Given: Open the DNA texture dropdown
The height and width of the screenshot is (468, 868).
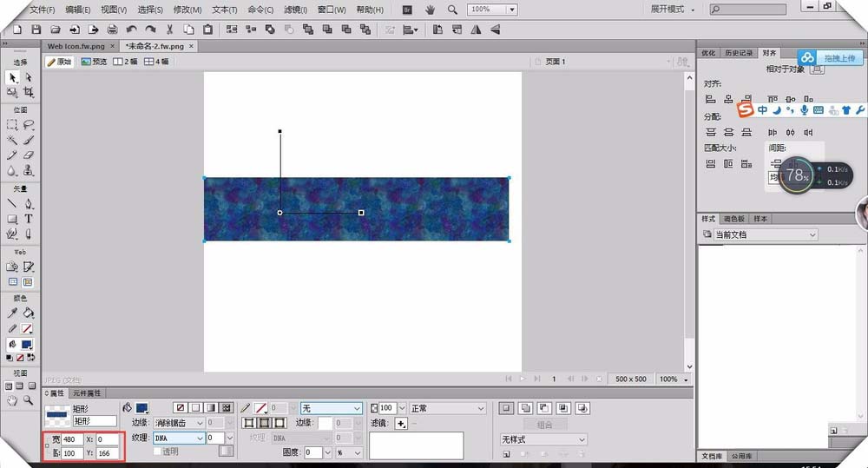Looking at the screenshot, I should 179,438.
